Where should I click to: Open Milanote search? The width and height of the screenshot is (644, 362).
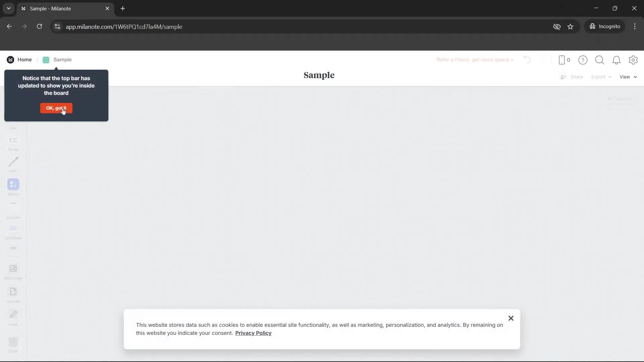[600, 60]
